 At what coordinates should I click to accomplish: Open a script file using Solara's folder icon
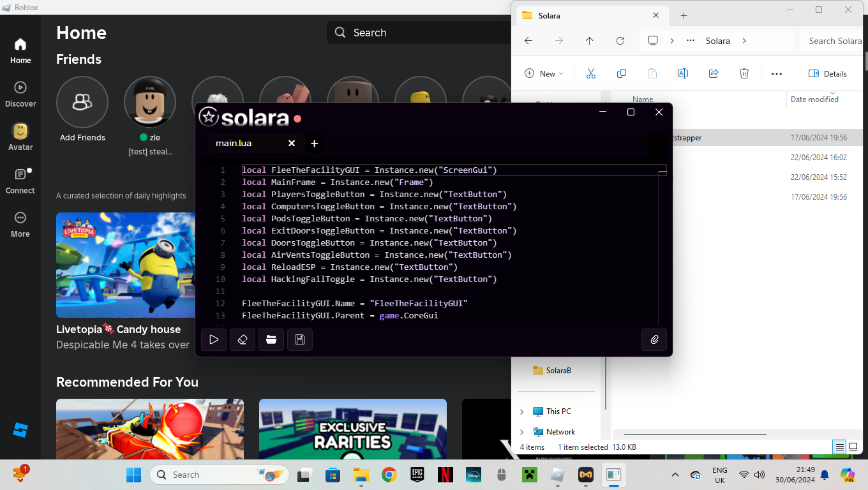click(x=271, y=339)
